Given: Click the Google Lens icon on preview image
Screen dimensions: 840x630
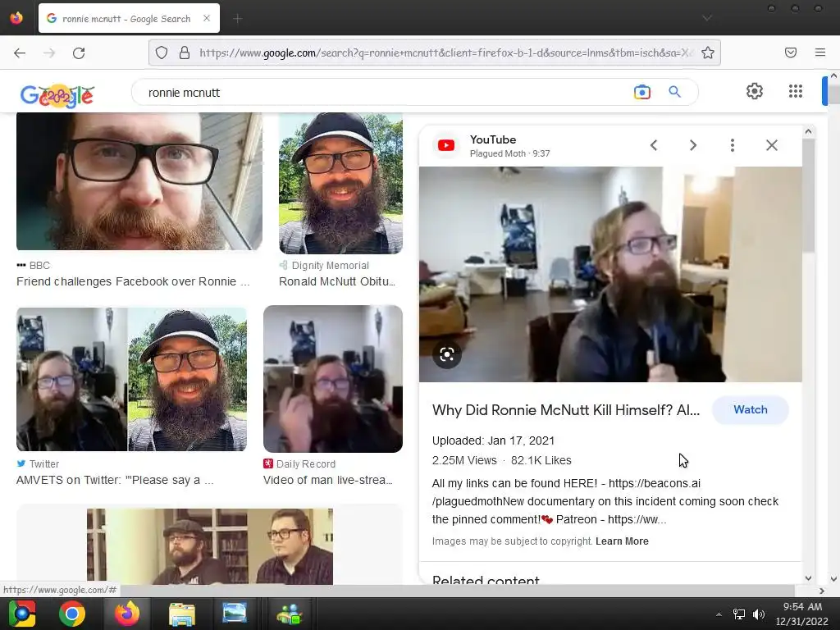Looking at the screenshot, I should coord(447,354).
